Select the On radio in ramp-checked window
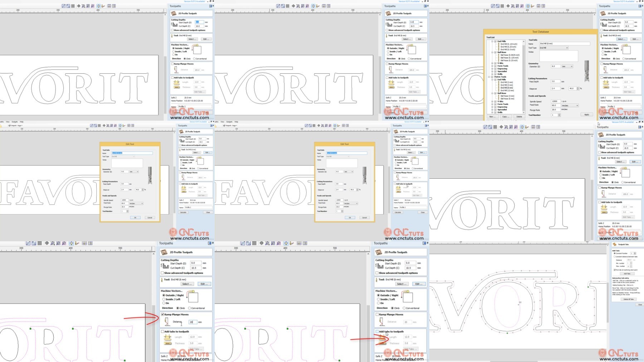Screen dimensions: 644x362 (x=164, y=303)
